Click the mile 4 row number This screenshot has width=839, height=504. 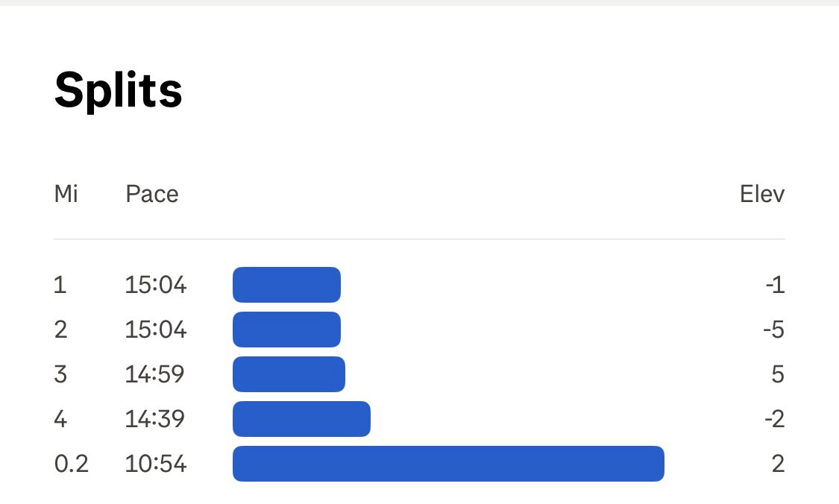point(61,419)
